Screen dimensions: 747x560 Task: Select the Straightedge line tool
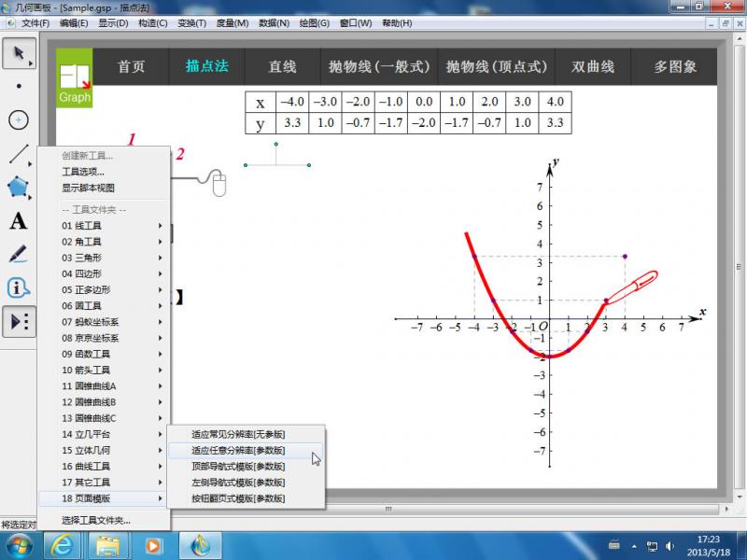(x=18, y=154)
